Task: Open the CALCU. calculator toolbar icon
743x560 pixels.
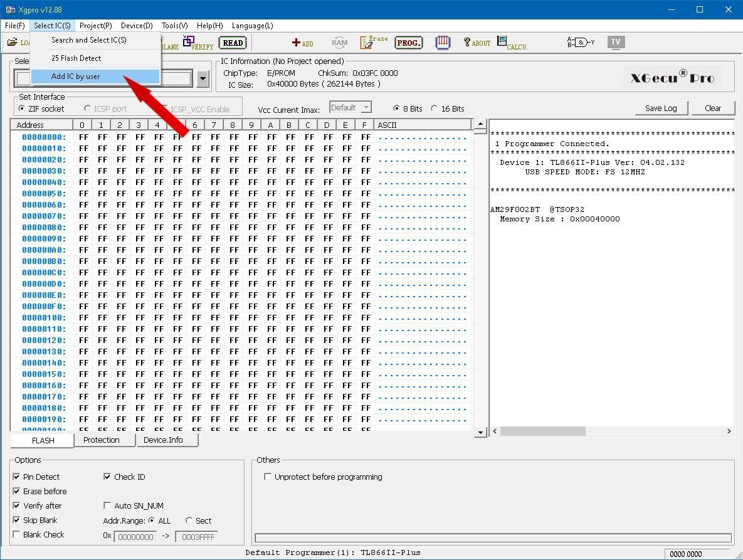Action: 512,43
